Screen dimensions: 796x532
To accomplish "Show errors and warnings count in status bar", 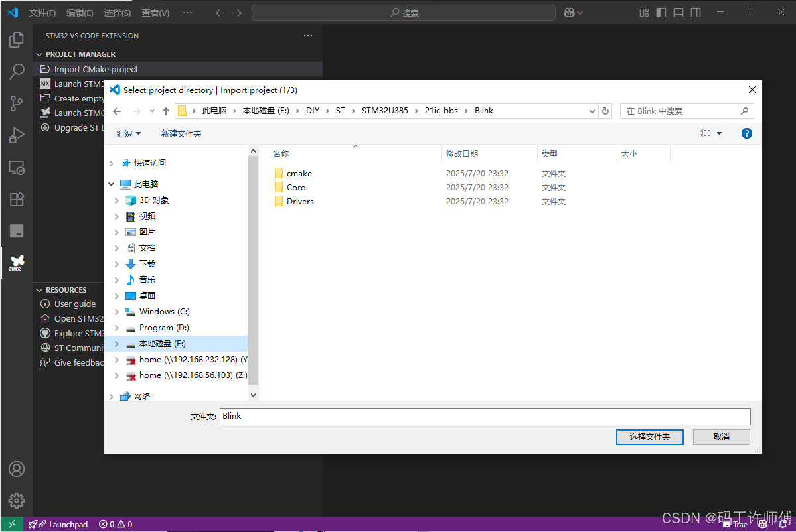I will pyautogui.click(x=116, y=525).
